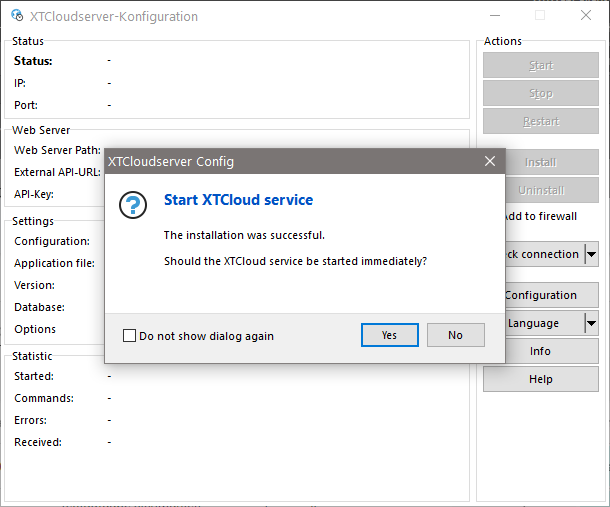Screen dimensions: 610x507
Task: Click the 'Received:' statistic label
Action: tap(38, 442)
